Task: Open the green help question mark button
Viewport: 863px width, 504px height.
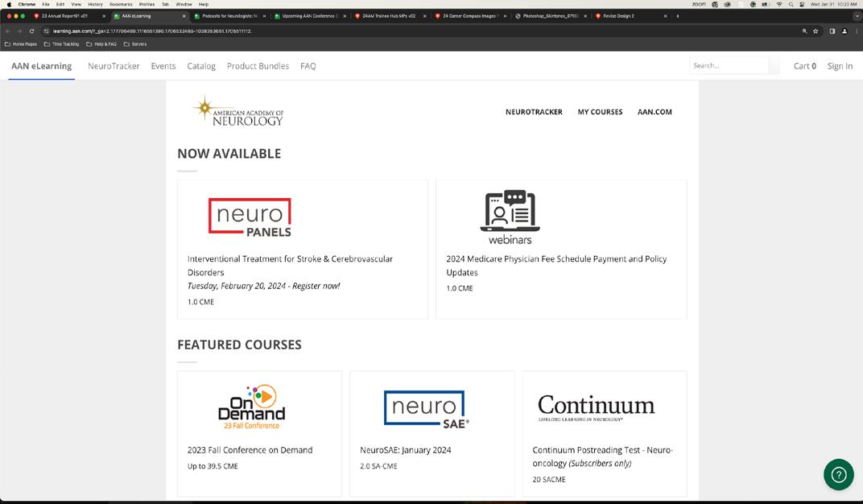Action: pos(838,474)
